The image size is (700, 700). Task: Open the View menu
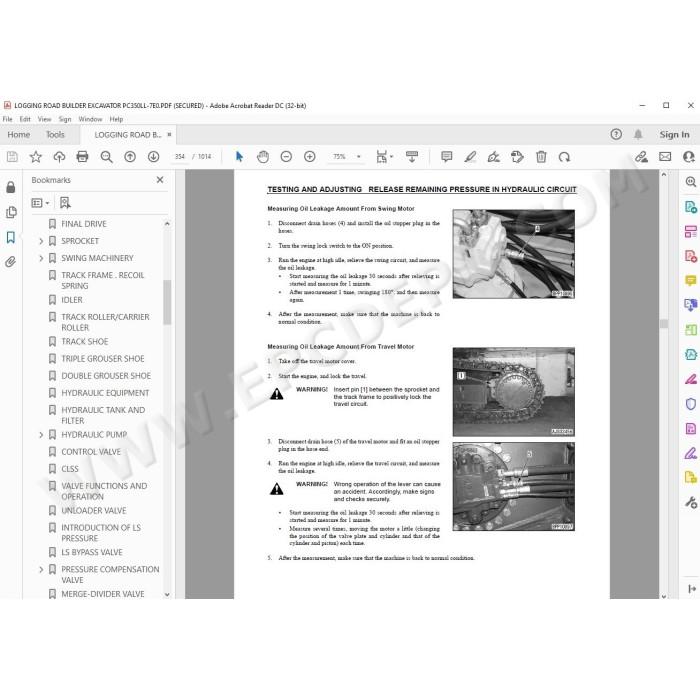[x=44, y=119]
